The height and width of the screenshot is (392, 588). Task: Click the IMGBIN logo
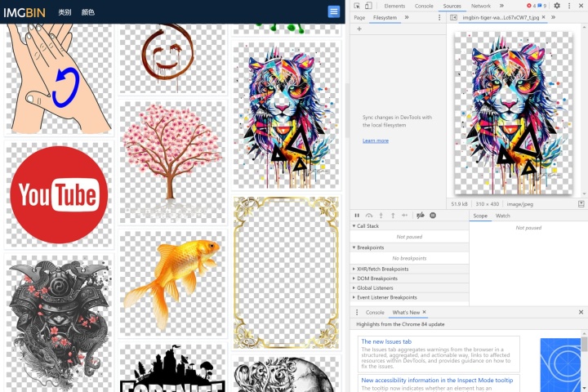[x=24, y=12]
